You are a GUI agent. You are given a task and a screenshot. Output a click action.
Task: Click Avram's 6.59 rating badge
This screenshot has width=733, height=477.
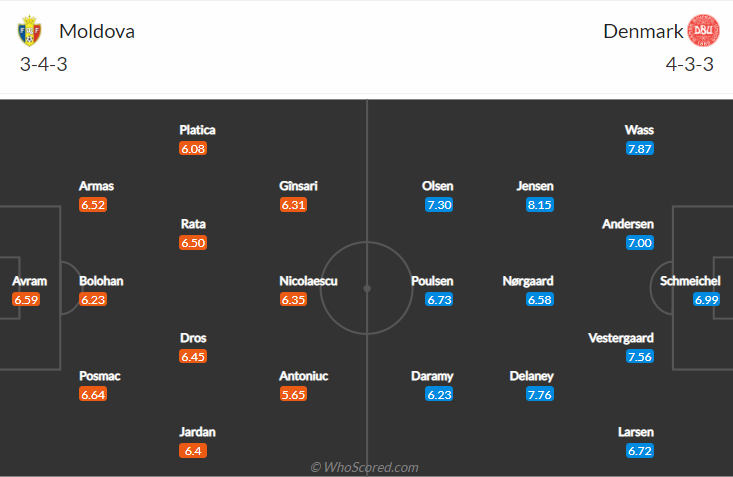click(x=26, y=299)
